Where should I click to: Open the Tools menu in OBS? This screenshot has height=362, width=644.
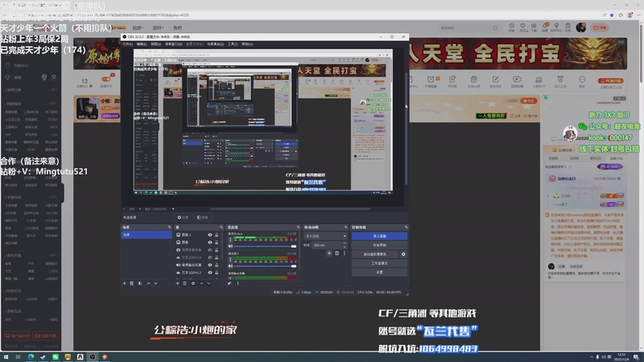[233, 44]
